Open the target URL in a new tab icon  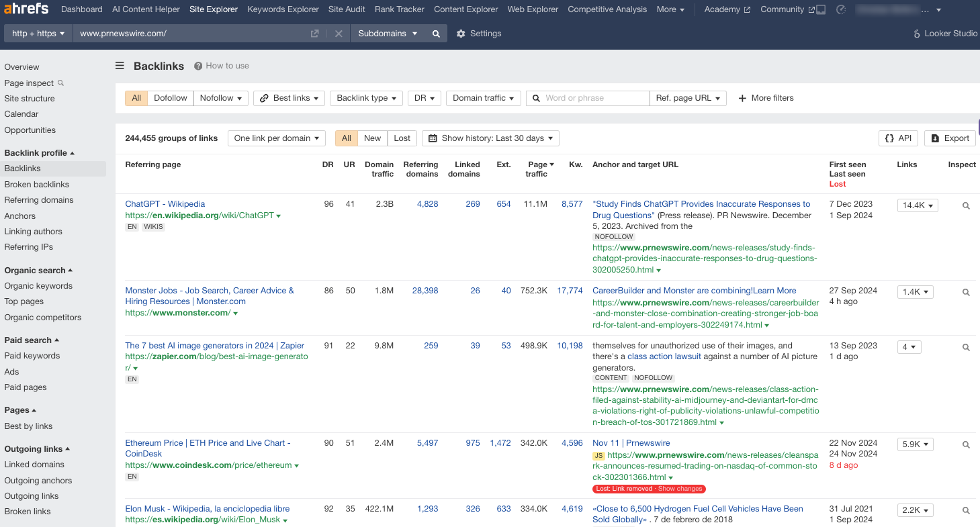coord(314,34)
